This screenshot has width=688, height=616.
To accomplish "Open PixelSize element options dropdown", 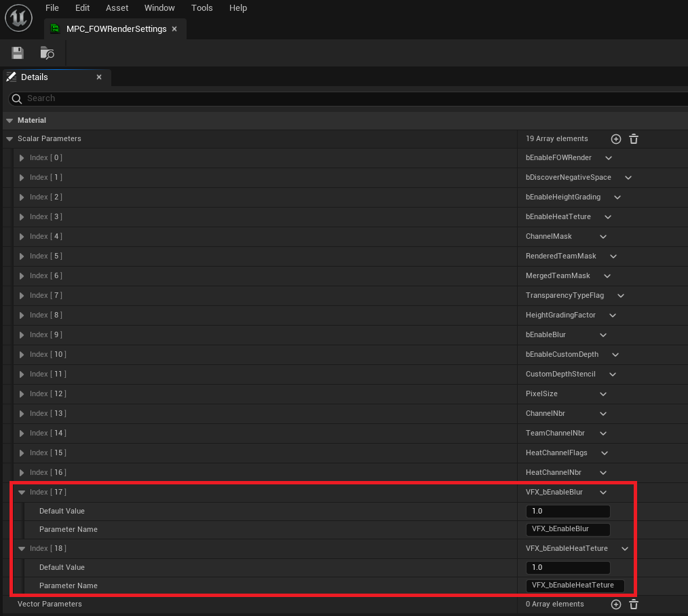I will pyautogui.click(x=603, y=394).
